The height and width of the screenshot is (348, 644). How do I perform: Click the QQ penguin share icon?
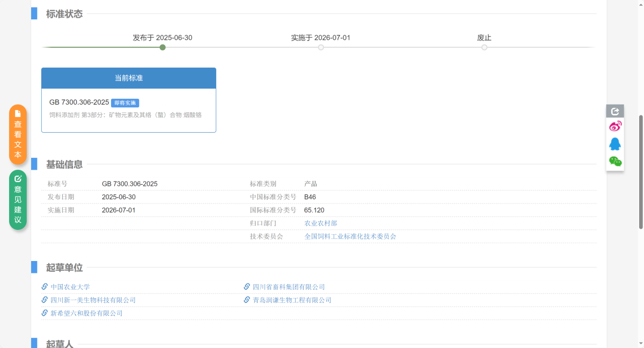[615, 144]
